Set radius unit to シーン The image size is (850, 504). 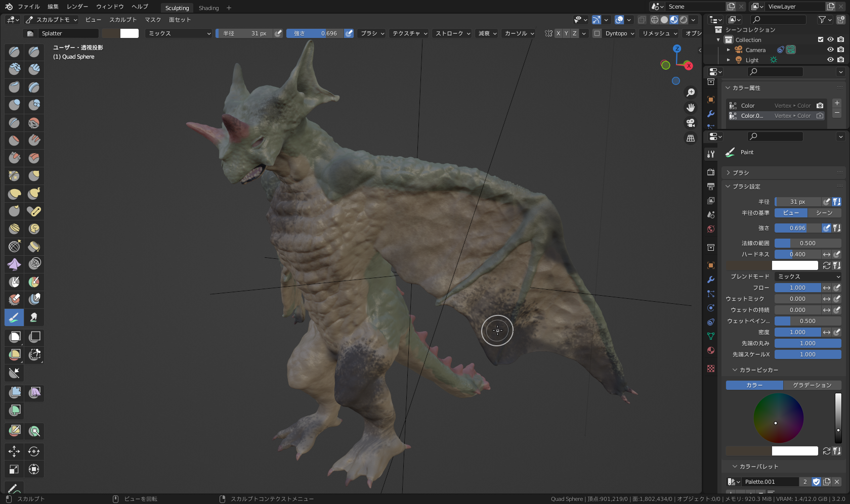824,213
